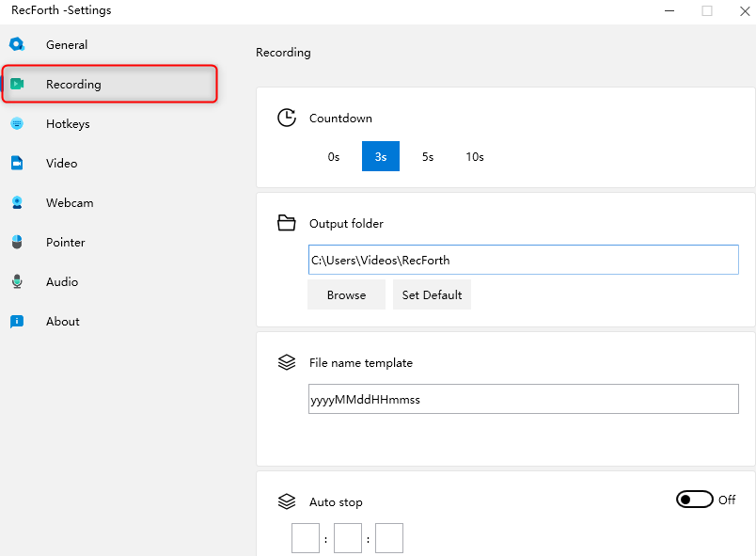756x556 pixels.
Task: Switch to the Hotkeys settings
Action: [x=109, y=123]
